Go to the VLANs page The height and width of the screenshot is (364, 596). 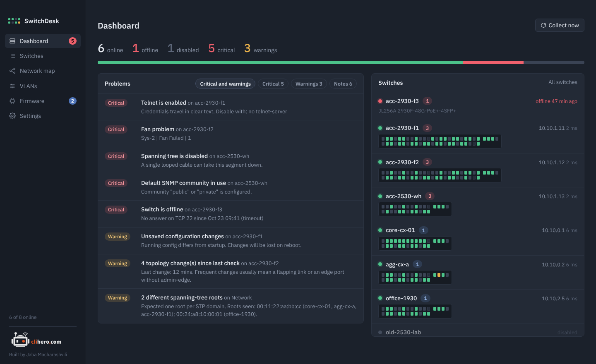(43, 86)
